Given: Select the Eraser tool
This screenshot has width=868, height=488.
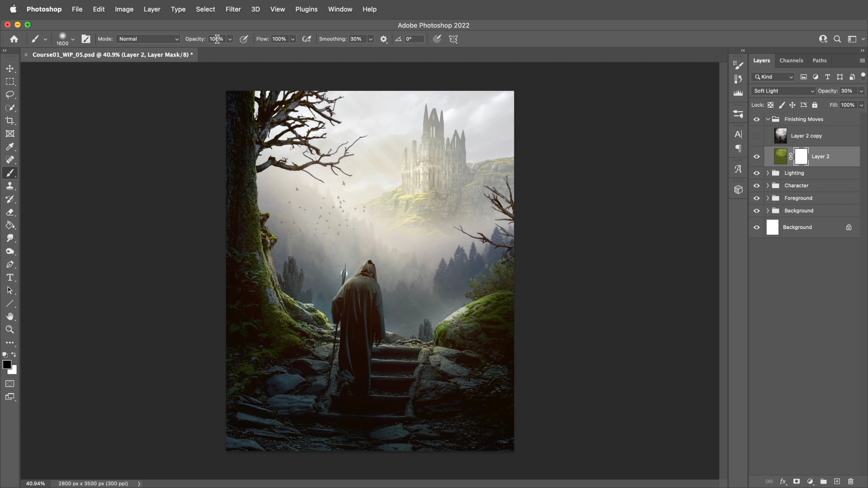Looking at the screenshot, I should pyautogui.click(x=10, y=212).
